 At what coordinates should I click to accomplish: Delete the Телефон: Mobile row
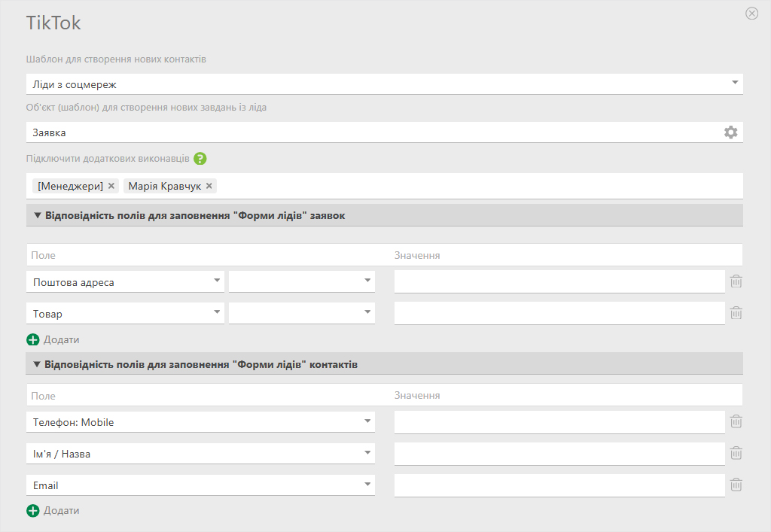click(x=736, y=422)
